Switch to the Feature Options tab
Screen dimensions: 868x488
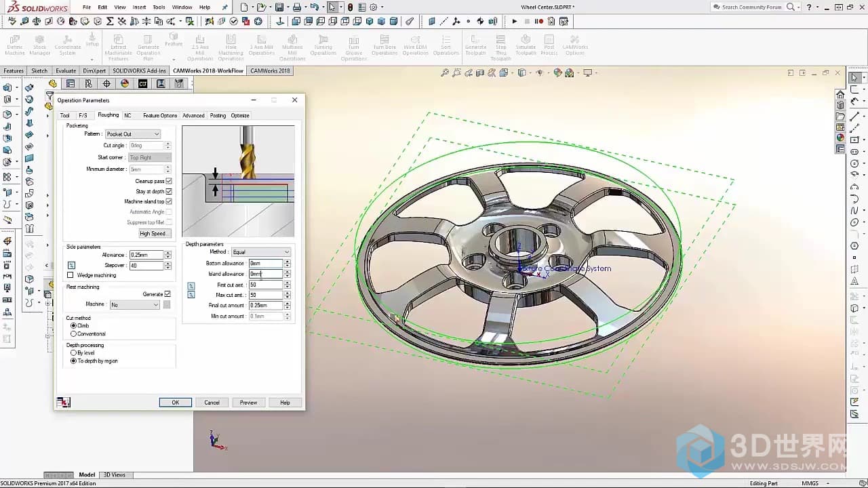(x=159, y=116)
